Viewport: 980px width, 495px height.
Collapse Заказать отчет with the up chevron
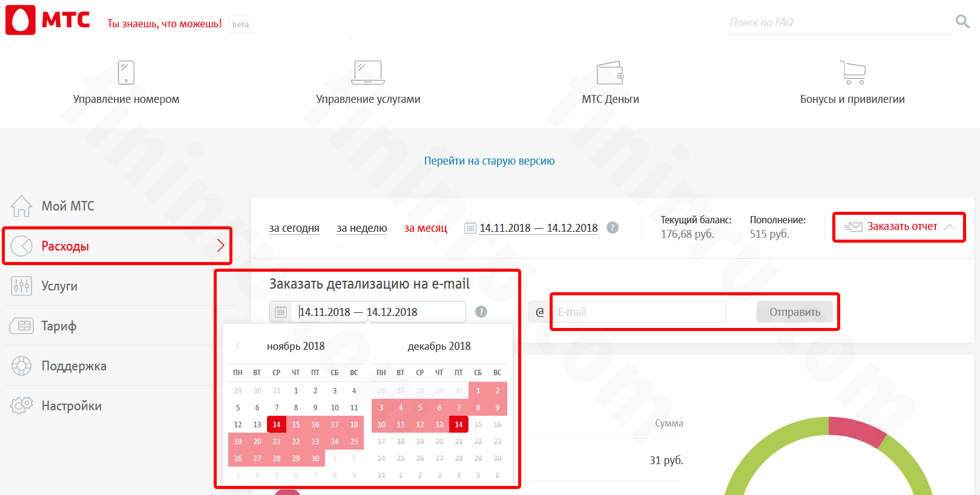[x=950, y=227]
